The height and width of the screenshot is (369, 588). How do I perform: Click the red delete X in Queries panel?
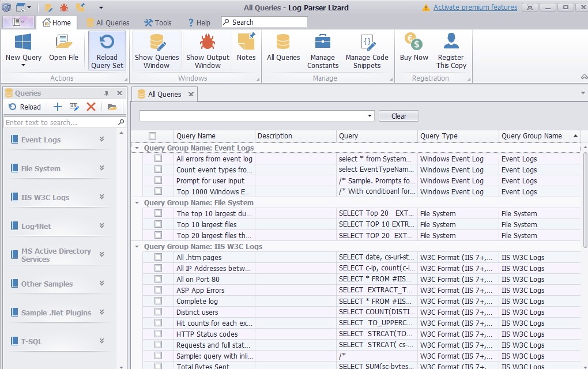[x=91, y=107]
